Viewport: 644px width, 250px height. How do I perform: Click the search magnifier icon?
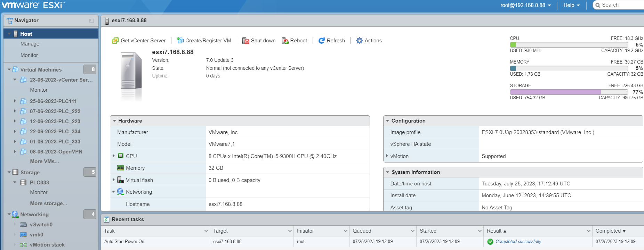point(598,5)
